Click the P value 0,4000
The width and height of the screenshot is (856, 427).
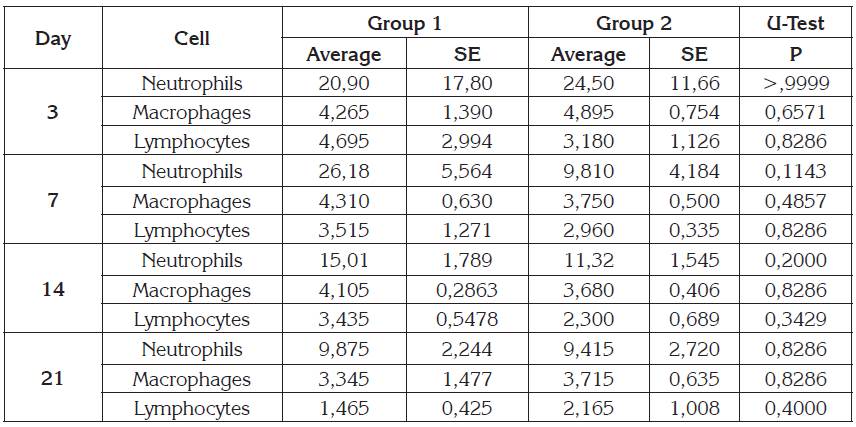797,409
